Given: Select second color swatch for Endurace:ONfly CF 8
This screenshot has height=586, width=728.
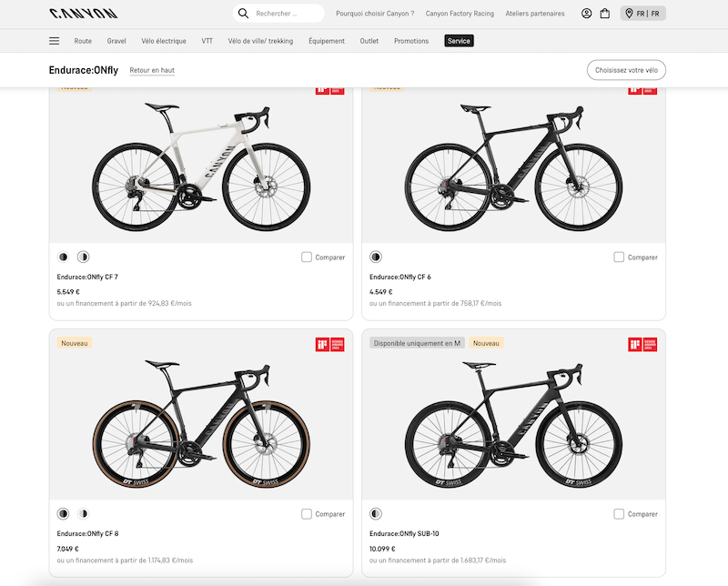Looking at the screenshot, I should coord(83,514).
